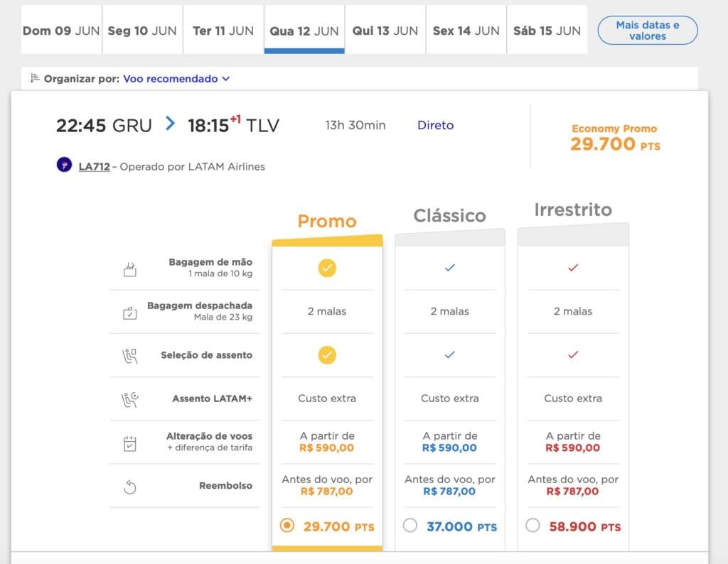Click the Promo hand baggage yellow checkmark

pos(327,268)
